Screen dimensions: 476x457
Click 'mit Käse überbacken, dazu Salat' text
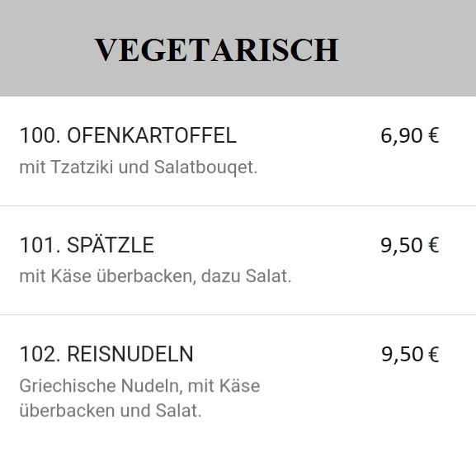[x=155, y=276]
